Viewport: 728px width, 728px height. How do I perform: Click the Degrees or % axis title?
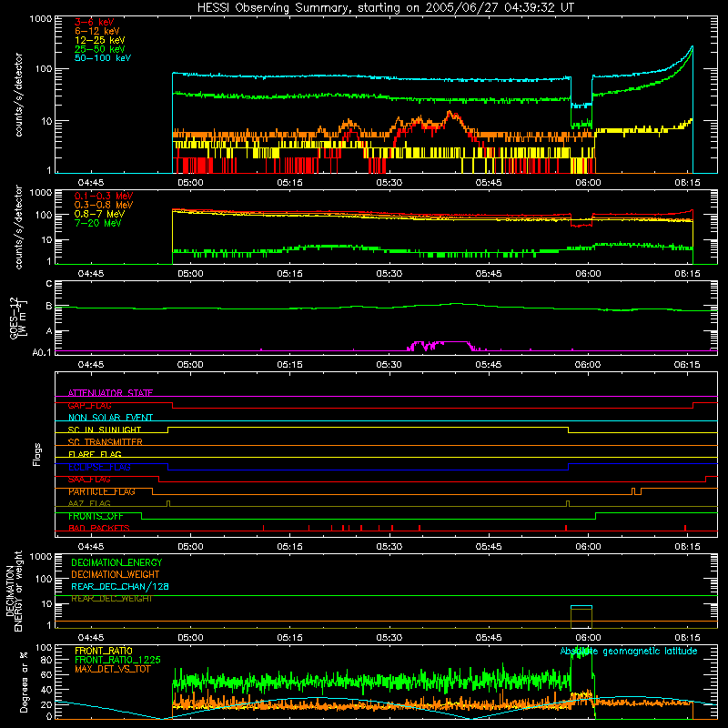coord(24,682)
